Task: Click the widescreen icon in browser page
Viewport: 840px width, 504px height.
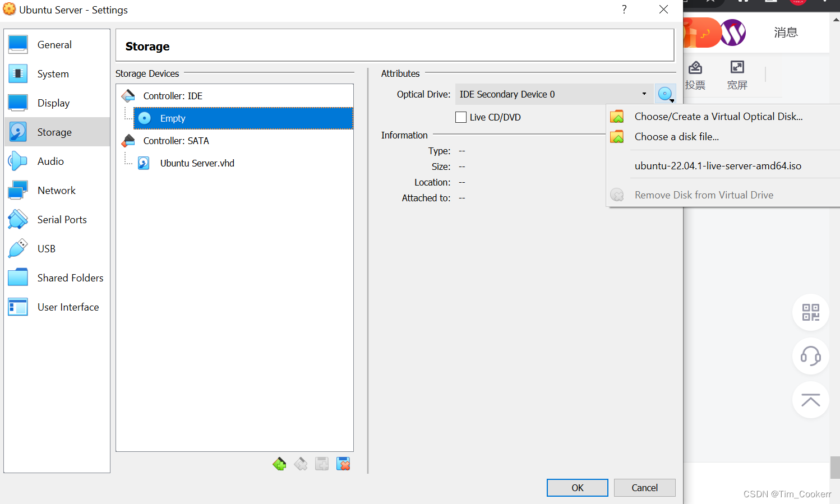Action: click(737, 67)
